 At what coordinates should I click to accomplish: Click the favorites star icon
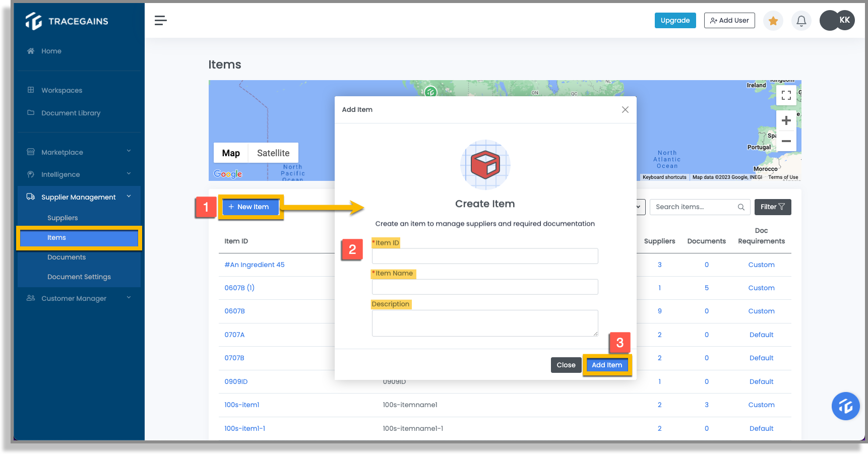773,21
